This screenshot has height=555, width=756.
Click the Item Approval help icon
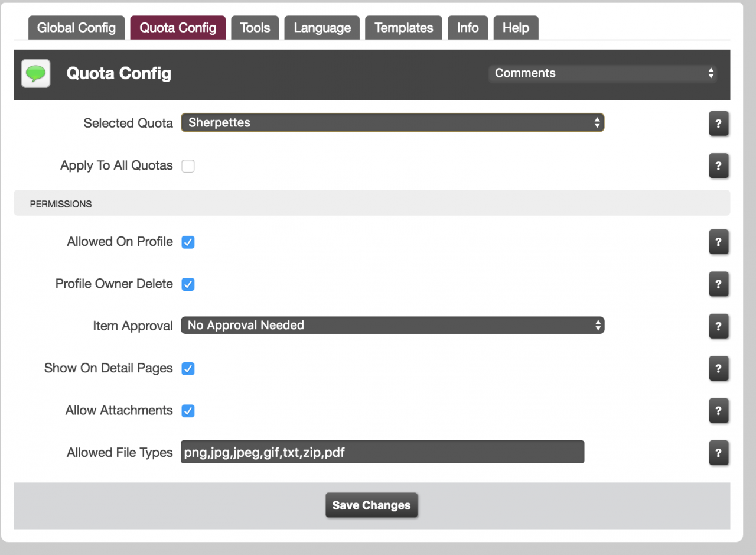pos(718,326)
